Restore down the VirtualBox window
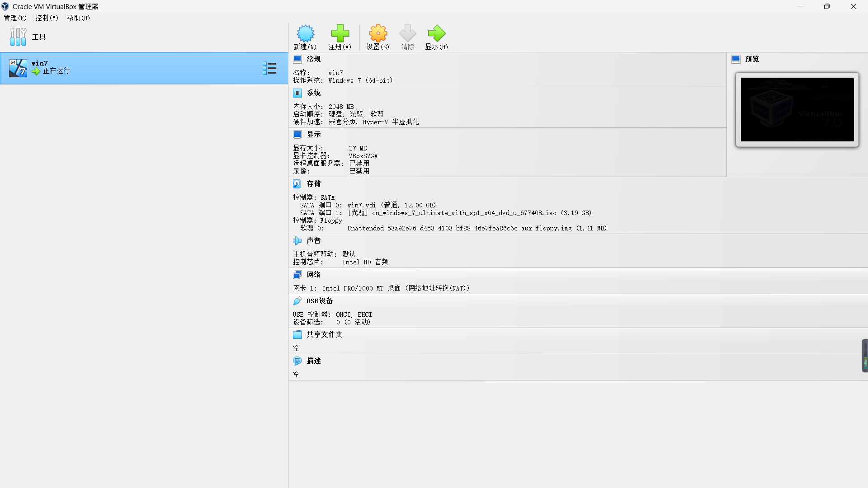The width and height of the screenshot is (868, 488). point(827,6)
